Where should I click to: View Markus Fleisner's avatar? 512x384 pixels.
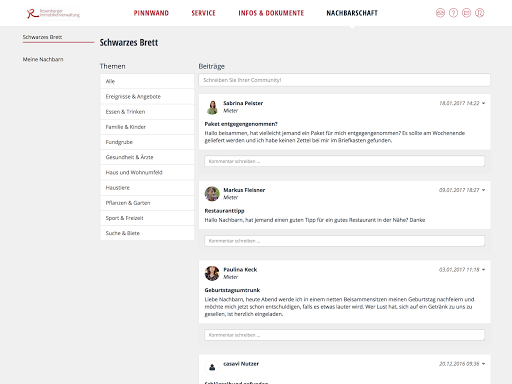click(x=212, y=194)
